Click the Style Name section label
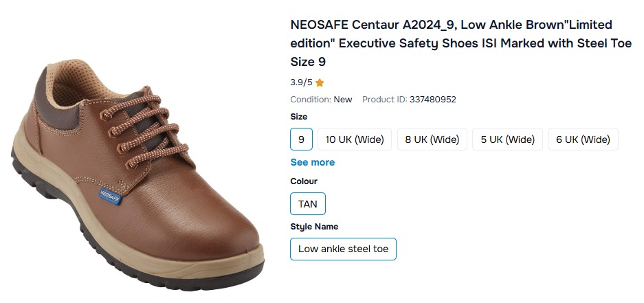 [314, 227]
